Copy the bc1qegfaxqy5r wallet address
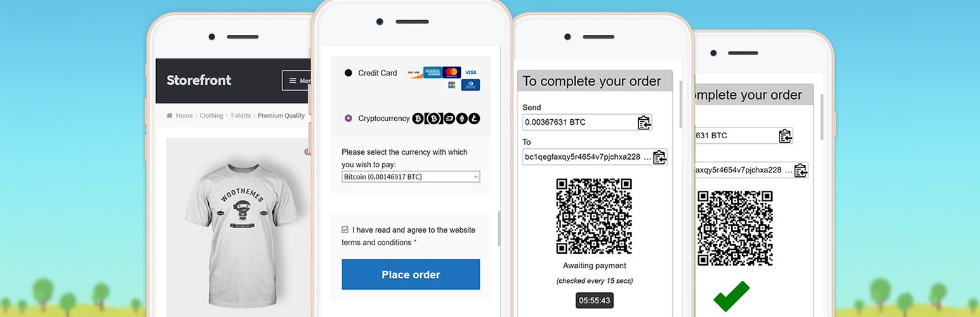Image resolution: width=980 pixels, height=317 pixels. pyautogui.click(x=659, y=157)
